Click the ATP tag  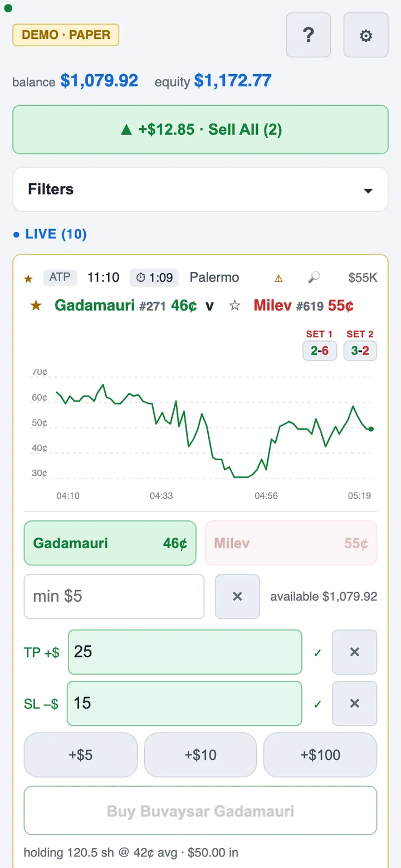[60, 277]
